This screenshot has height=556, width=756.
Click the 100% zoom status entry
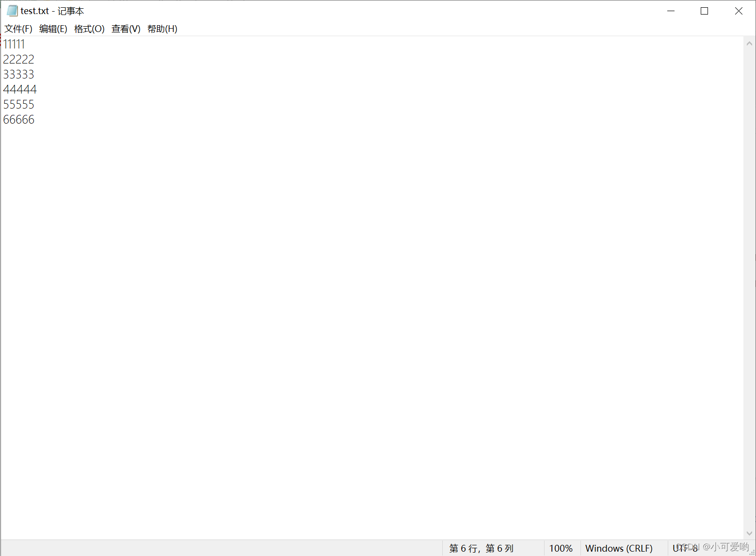tap(561, 548)
